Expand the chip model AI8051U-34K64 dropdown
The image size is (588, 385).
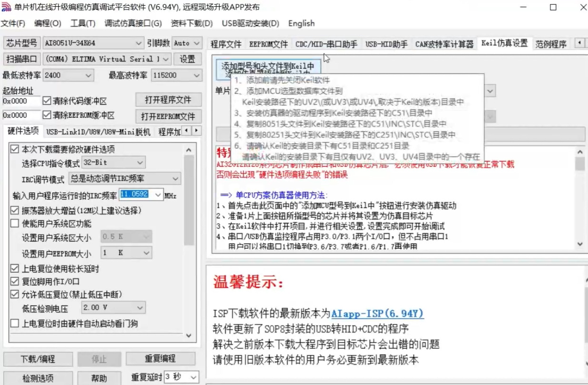click(139, 43)
